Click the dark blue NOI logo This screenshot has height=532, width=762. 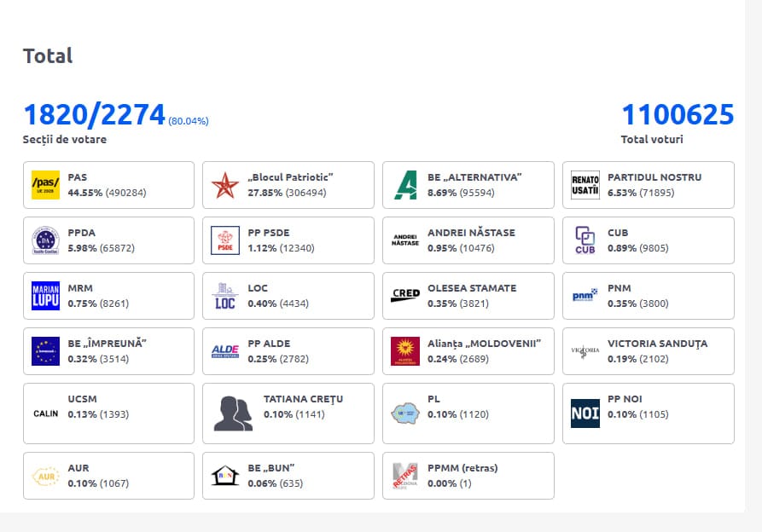click(x=585, y=413)
